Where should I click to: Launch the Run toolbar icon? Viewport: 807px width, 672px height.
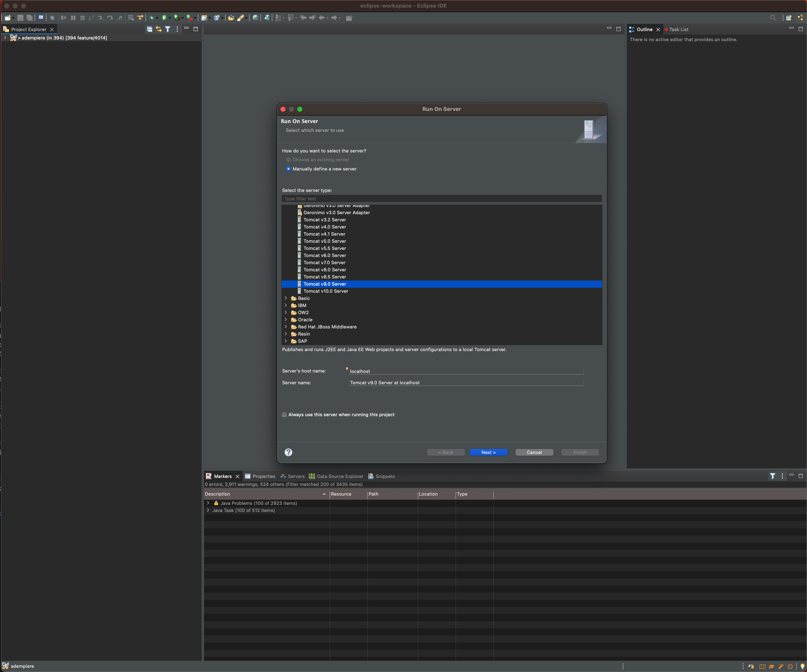[165, 18]
